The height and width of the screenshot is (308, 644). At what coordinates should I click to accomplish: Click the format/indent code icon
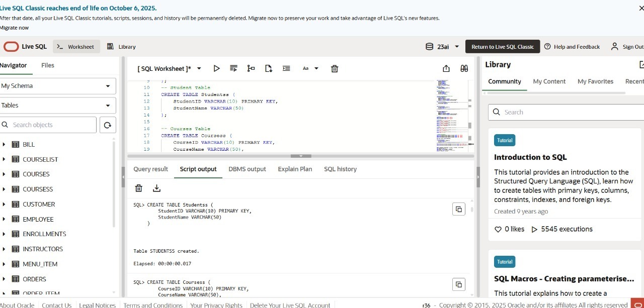(286, 68)
